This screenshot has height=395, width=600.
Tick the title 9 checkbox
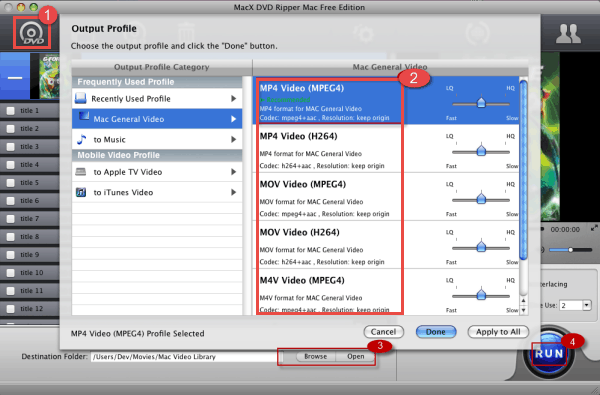click(x=11, y=255)
